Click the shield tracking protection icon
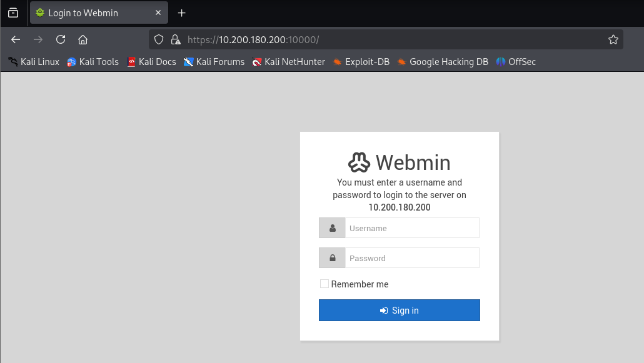Viewport: 644px width, 363px height. click(159, 39)
